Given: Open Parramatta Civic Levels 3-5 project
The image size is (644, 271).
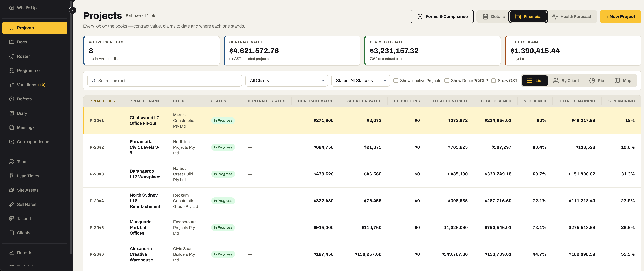Looking at the screenshot, I should coord(144,147).
